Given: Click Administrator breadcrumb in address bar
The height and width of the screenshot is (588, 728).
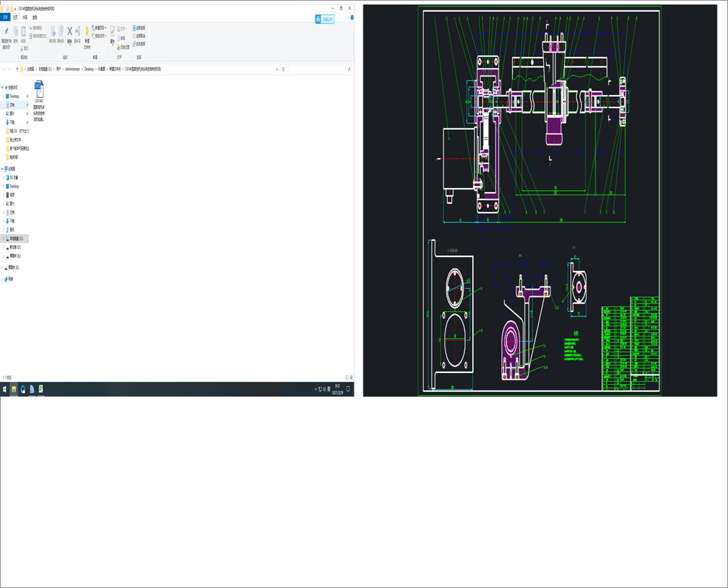Looking at the screenshot, I should pyautogui.click(x=73, y=69).
